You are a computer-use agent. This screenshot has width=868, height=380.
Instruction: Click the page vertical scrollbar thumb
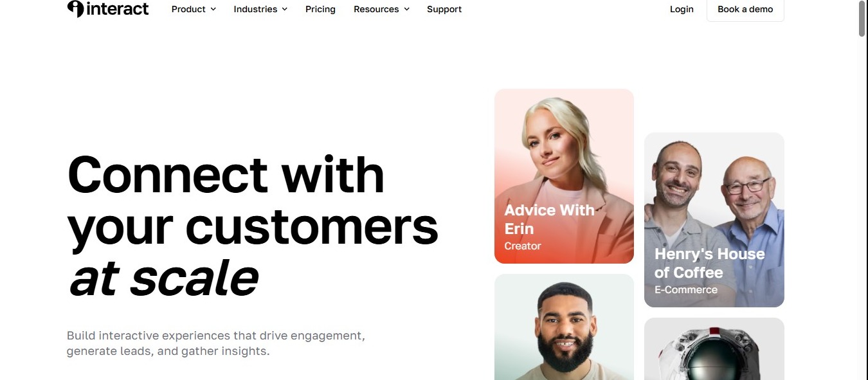pyautogui.click(x=862, y=19)
